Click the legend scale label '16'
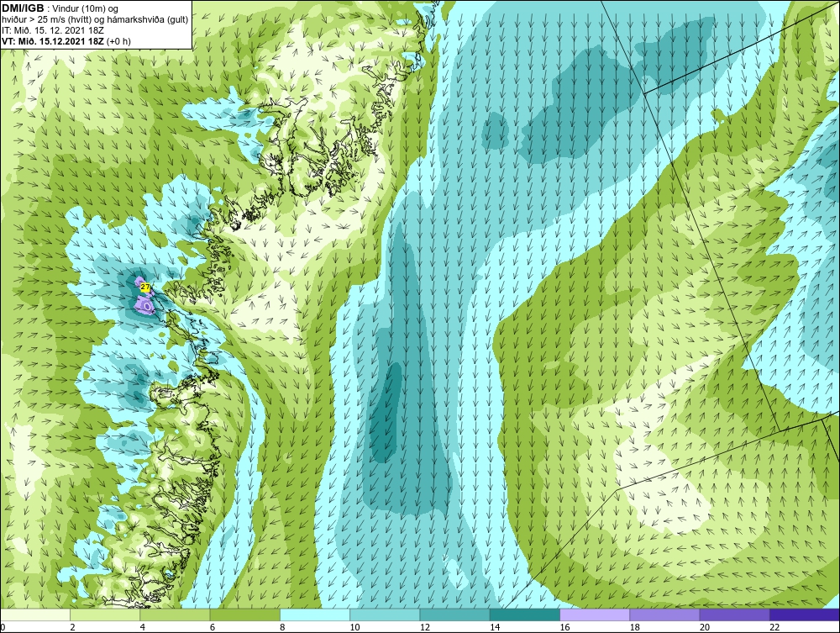This screenshot has height=633, width=840. (x=564, y=628)
